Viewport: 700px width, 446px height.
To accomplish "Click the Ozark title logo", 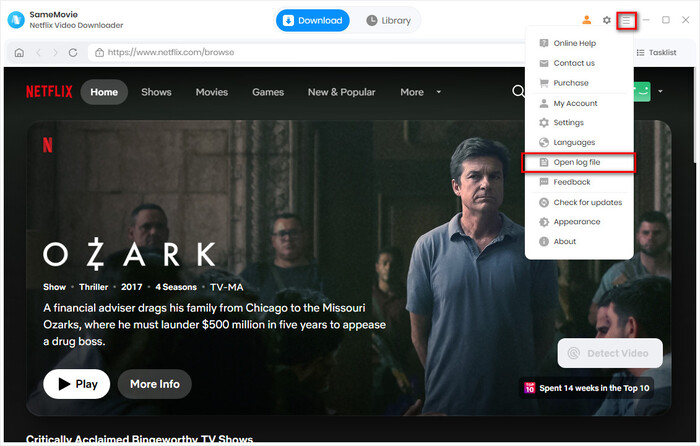I will coord(130,254).
